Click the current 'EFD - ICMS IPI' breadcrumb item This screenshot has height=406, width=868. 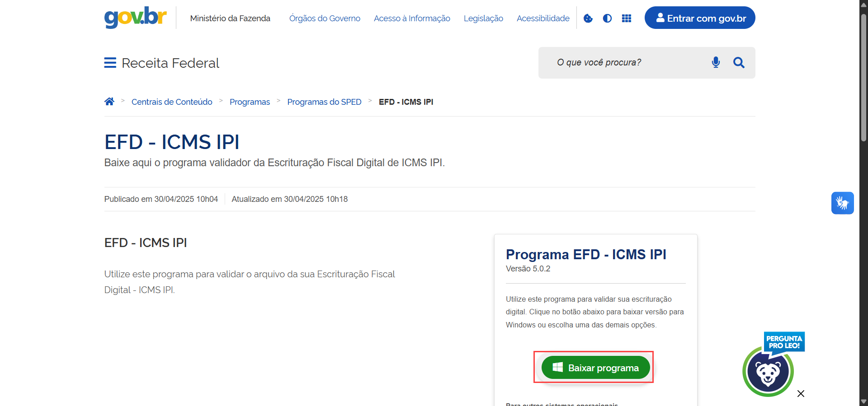pyautogui.click(x=406, y=102)
